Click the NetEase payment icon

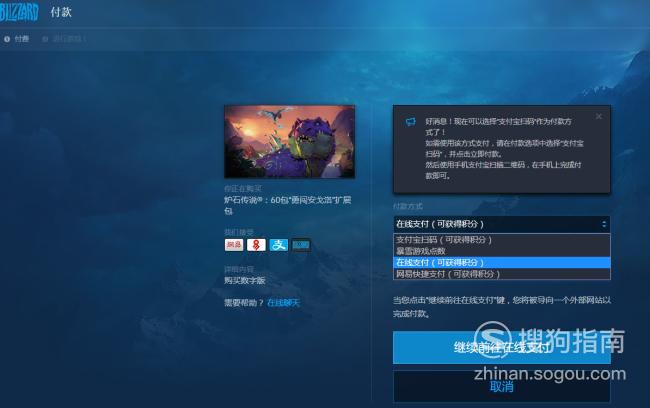[x=234, y=245]
